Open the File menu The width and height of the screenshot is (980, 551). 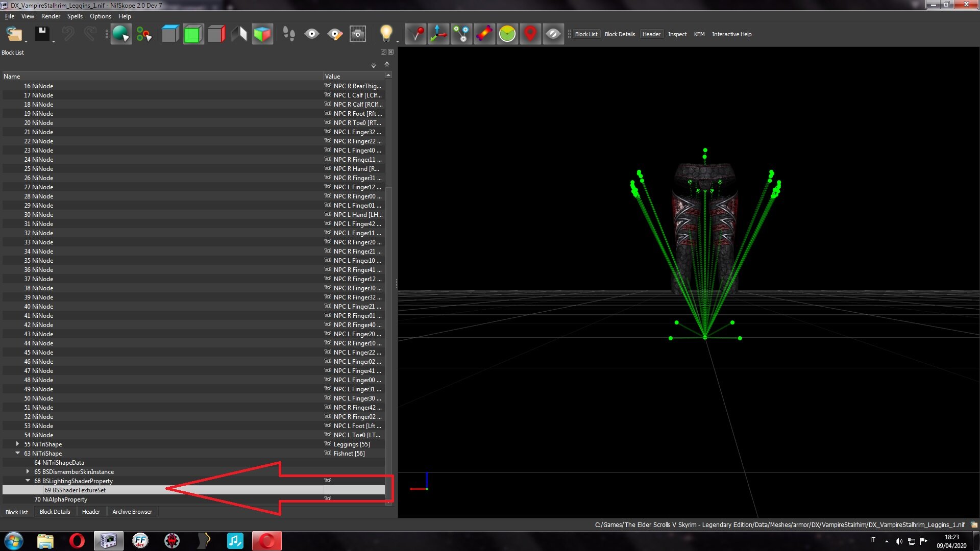(x=10, y=16)
